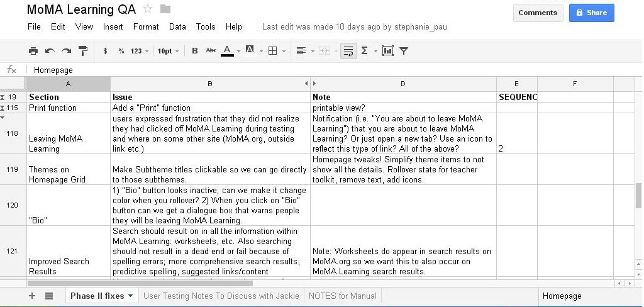
Task: Select row 120 header
Action: tap(13, 205)
